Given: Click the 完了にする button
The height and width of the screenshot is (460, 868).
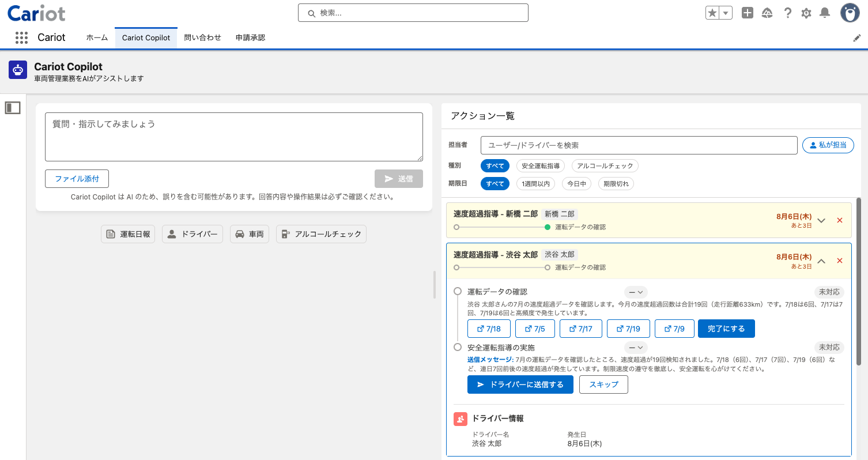Looking at the screenshot, I should pyautogui.click(x=726, y=329).
